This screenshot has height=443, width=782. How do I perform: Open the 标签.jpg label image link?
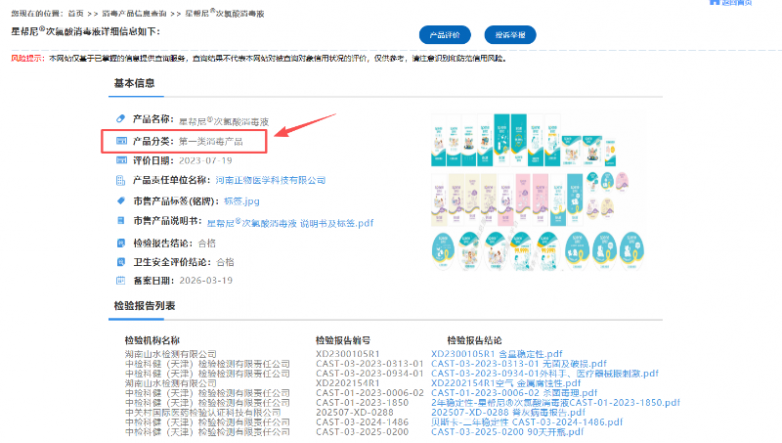[x=241, y=201]
